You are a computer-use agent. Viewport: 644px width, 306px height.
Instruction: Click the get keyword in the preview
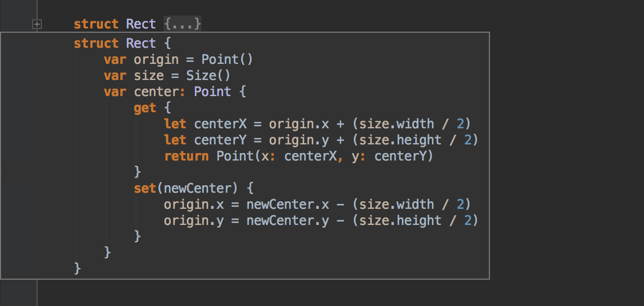145,108
